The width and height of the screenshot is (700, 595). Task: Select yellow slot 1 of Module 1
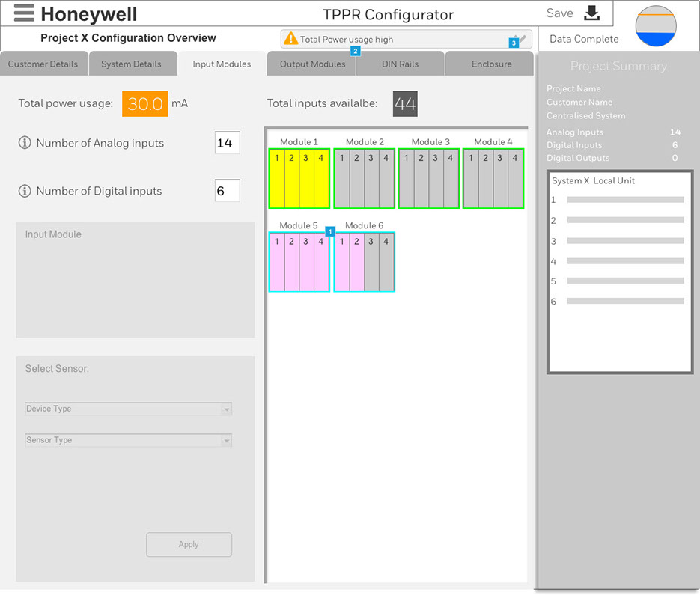point(277,179)
